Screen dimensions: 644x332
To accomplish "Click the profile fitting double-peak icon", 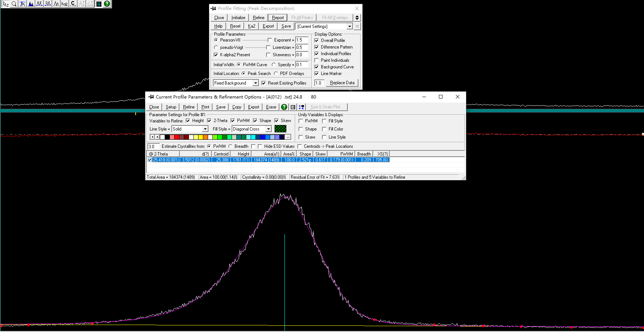I will click(56, 4).
